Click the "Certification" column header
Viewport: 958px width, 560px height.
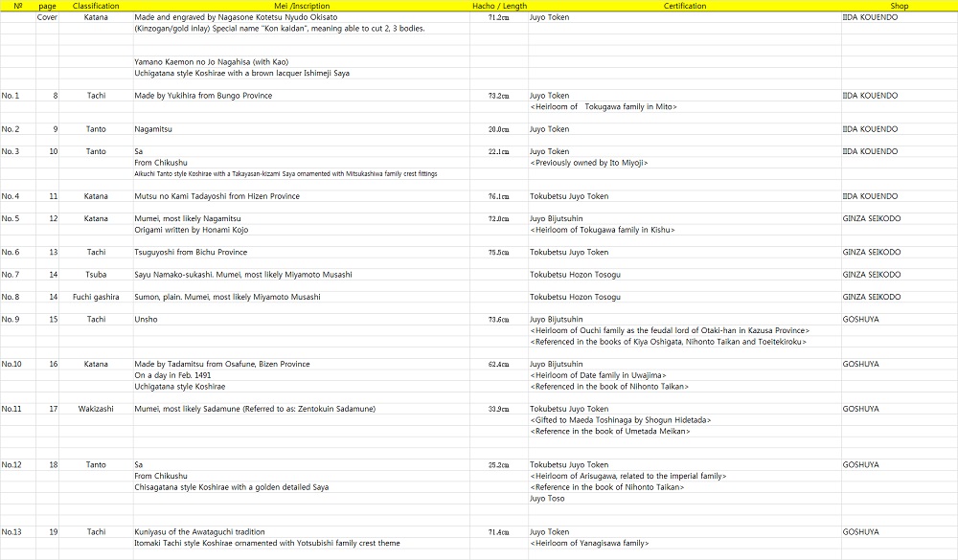(x=685, y=6)
